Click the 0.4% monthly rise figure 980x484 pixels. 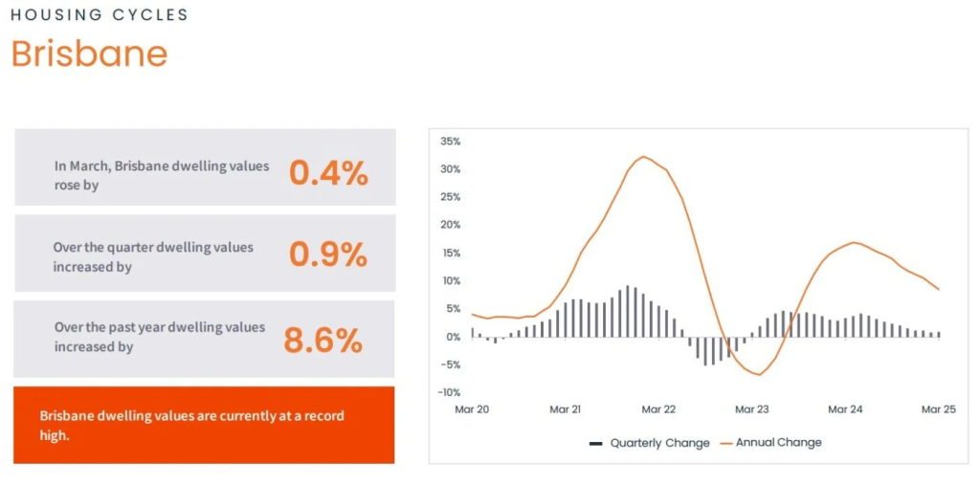coord(328,173)
